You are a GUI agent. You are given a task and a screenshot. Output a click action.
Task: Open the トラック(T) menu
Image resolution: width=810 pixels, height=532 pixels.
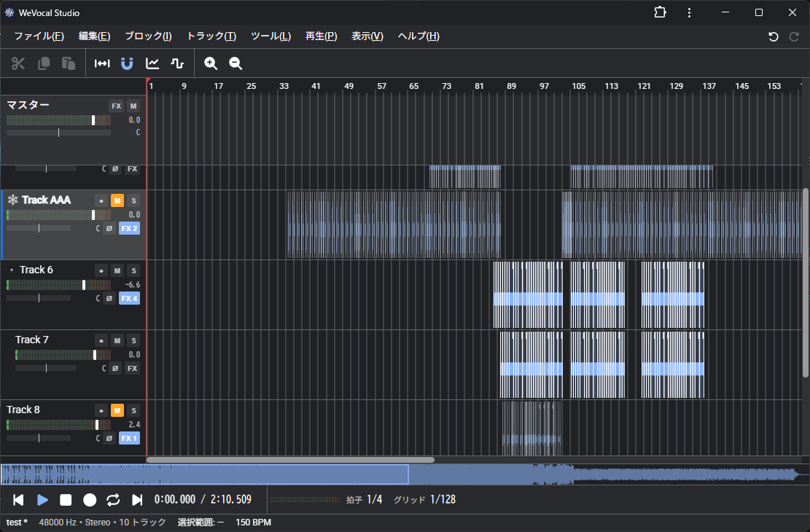[x=211, y=36]
